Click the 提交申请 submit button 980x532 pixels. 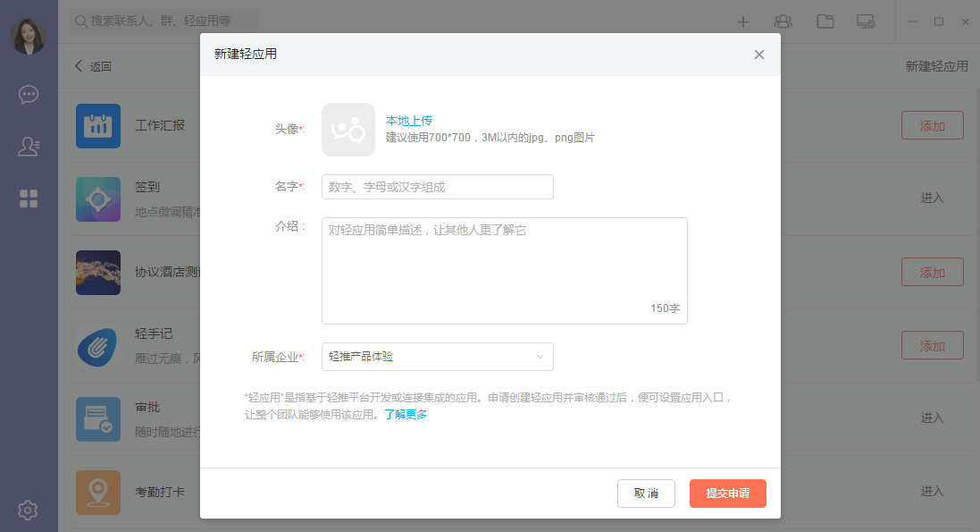coord(727,493)
